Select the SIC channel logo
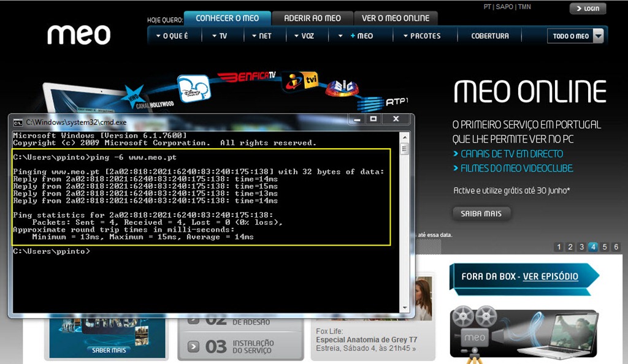The width and height of the screenshot is (628, 364). coord(342,88)
